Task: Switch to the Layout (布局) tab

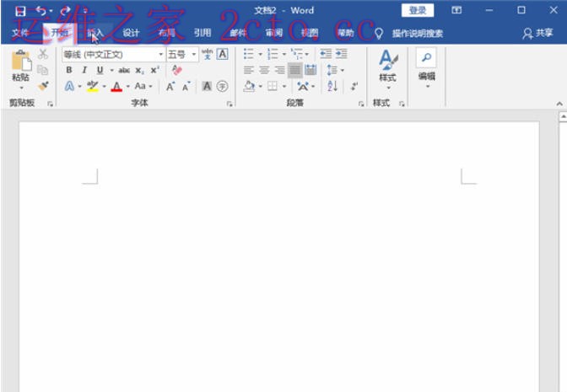Action: [167, 33]
